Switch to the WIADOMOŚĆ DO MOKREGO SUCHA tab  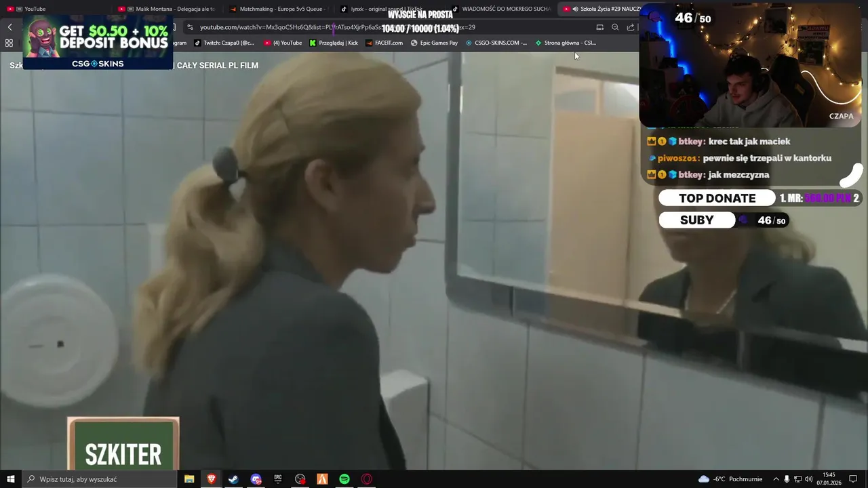[502, 9]
